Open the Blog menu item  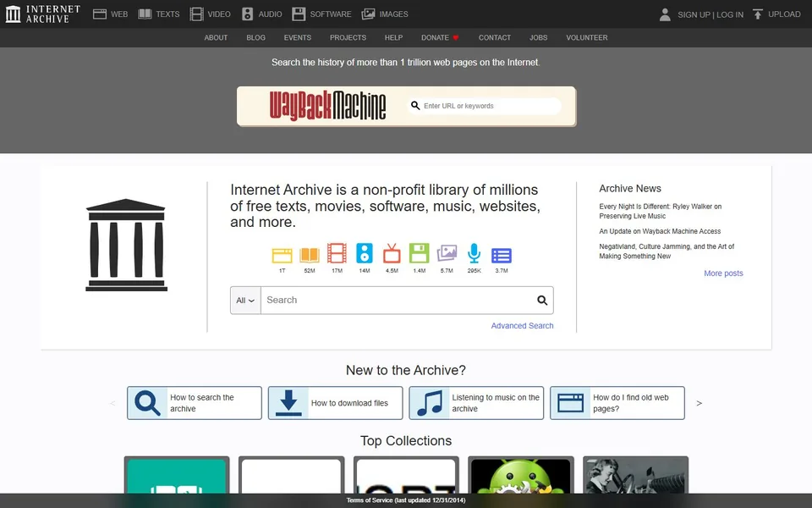[x=255, y=38]
